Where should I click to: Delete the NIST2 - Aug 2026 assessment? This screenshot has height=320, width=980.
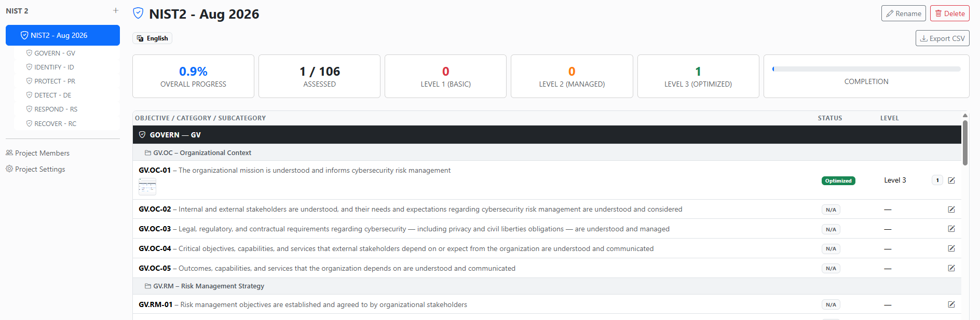tap(950, 13)
